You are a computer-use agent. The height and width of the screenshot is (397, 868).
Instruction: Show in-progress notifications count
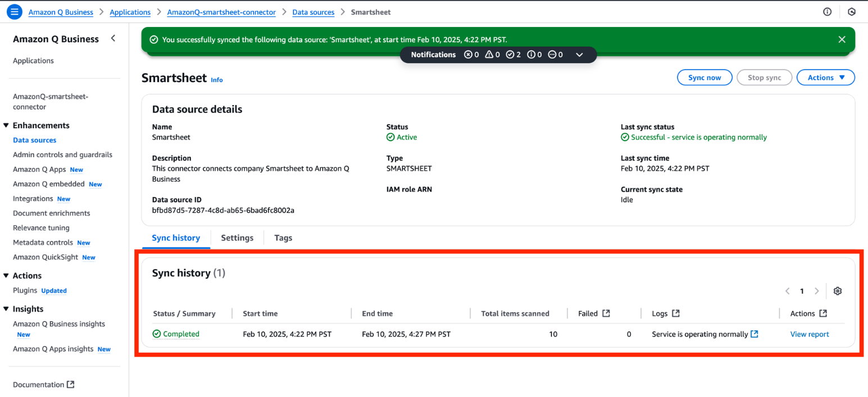pos(555,54)
